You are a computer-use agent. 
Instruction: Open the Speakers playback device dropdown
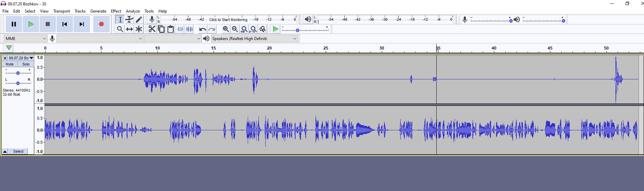254,39
